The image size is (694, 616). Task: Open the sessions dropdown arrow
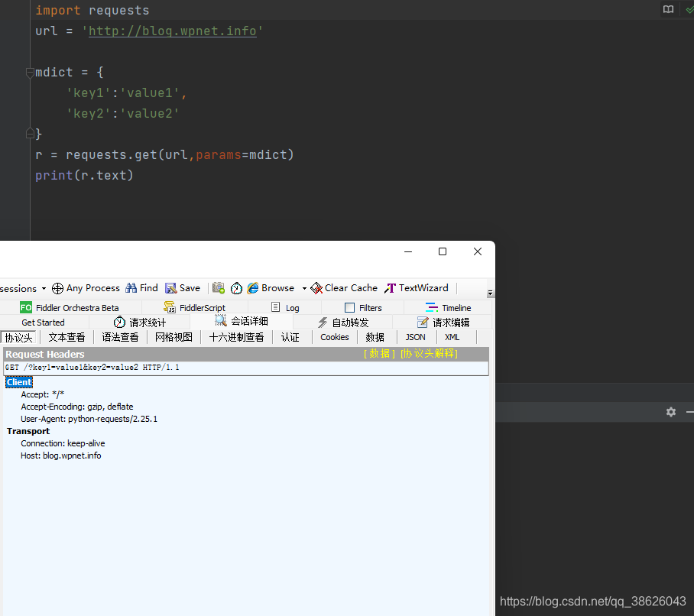click(x=44, y=289)
